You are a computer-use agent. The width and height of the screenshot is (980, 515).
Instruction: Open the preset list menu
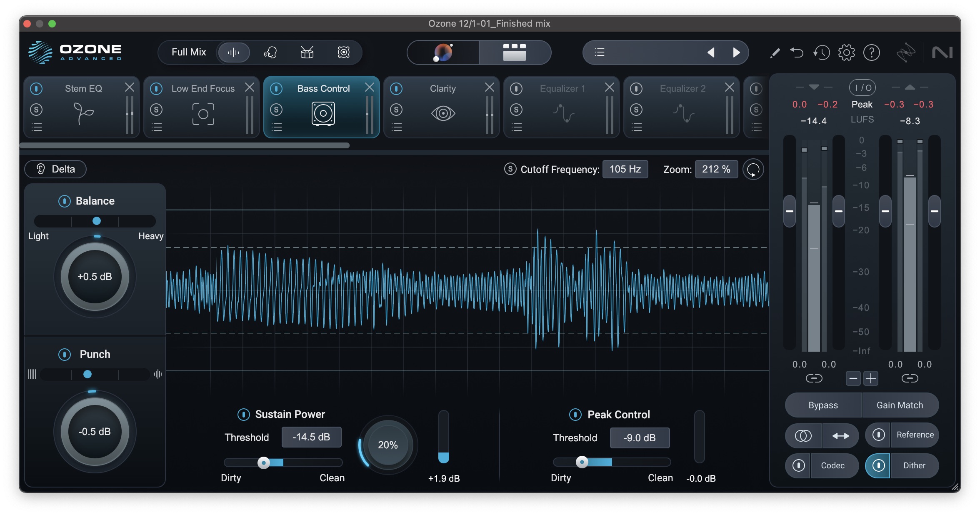tap(600, 52)
